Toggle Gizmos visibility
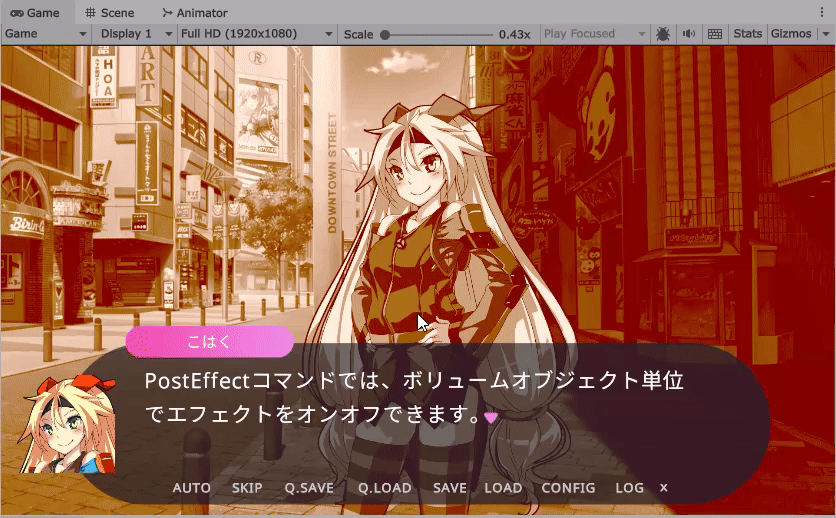The width and height of the screenshot is (836, 518). coord(791,34)
